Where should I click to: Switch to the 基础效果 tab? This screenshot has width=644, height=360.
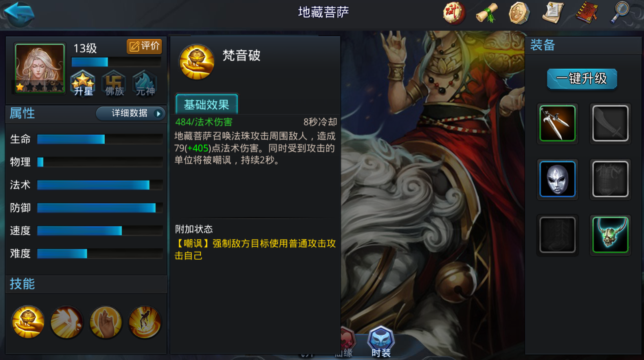(x=207, y=104)
